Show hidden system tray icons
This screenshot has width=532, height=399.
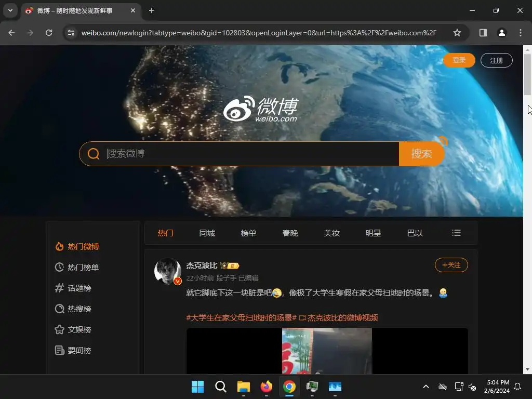click(426, 387)
